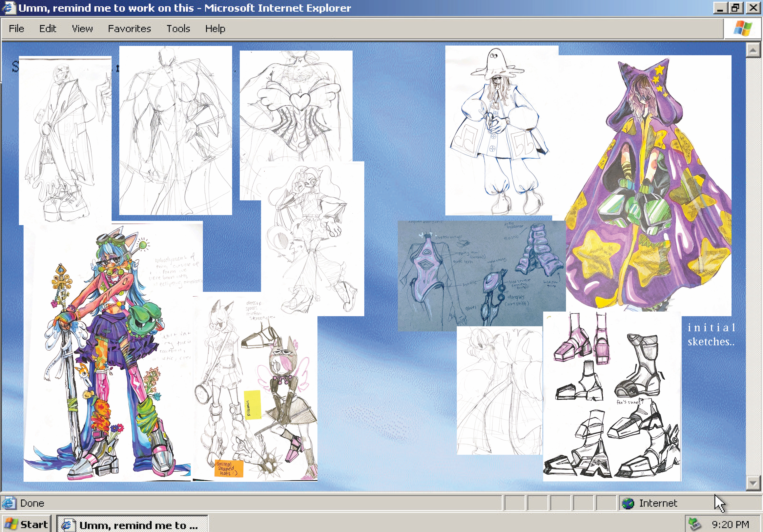Open the View menu
763x532 pixels.
(x=82, y=29)
